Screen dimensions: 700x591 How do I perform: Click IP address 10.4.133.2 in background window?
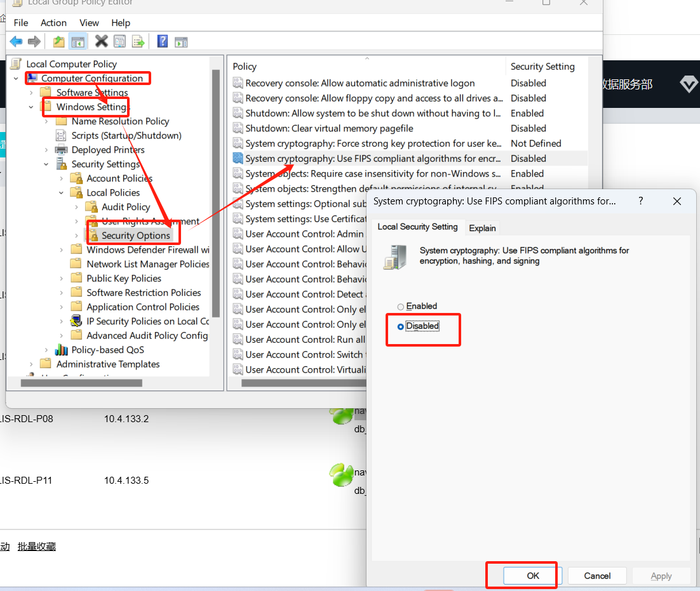point(126,419)
